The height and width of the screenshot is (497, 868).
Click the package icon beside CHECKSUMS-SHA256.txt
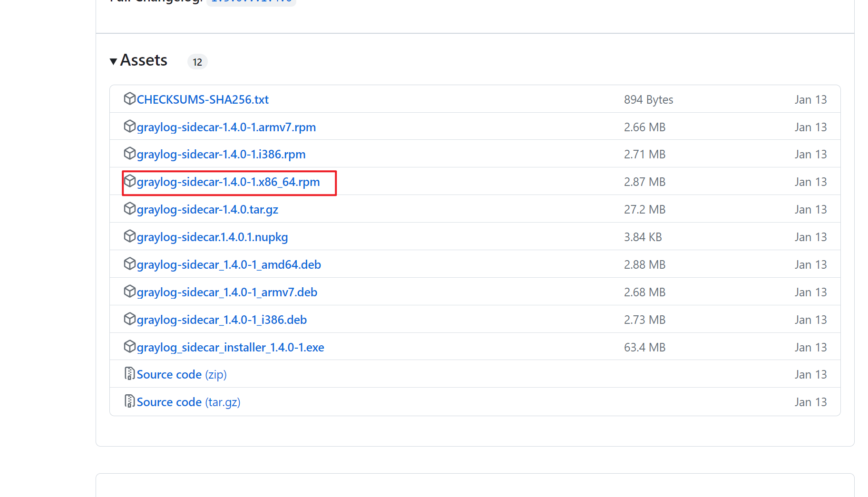129,98
